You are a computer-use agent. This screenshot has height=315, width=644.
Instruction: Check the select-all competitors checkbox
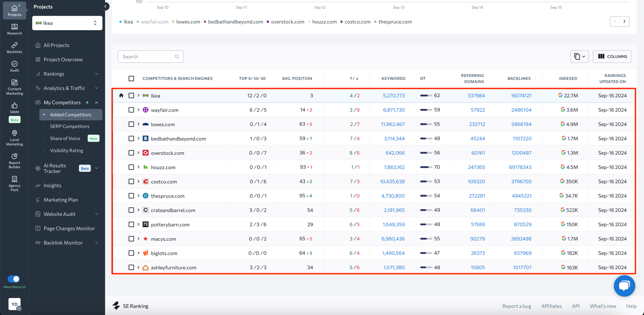(131, 78)
